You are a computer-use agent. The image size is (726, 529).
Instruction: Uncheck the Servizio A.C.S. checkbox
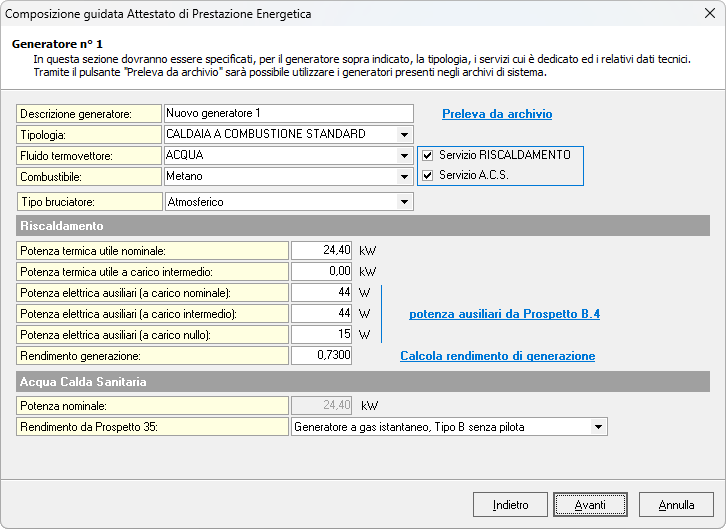pyautogui.click(x=428, y=176)
